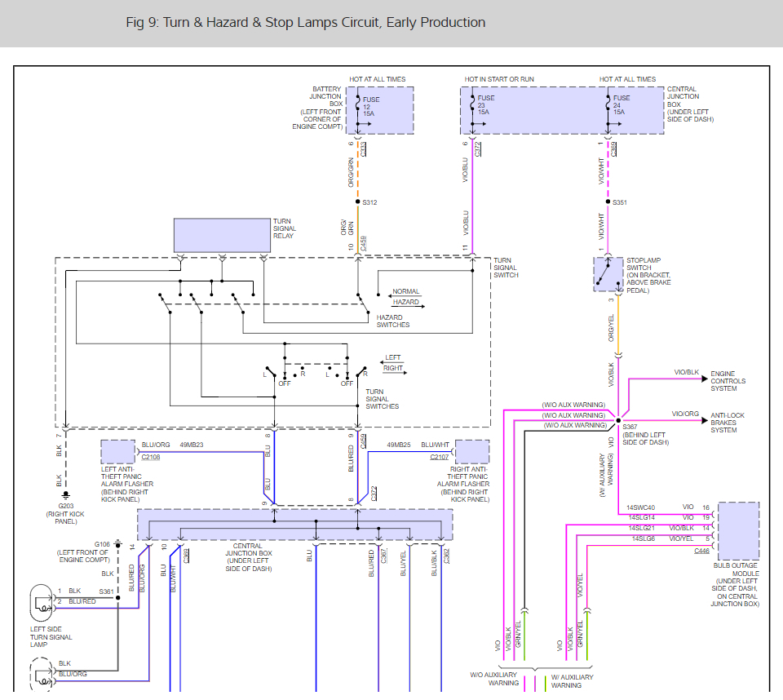Click the G203 ground symbol
The image size is (783, 700).
[x=65, y=495]
